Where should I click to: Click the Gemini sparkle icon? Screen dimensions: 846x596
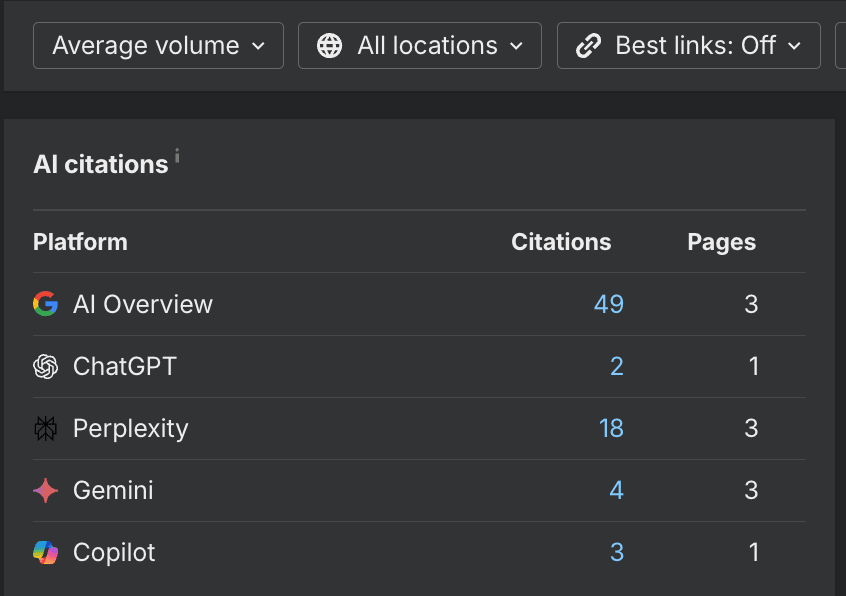[x=45, y=490]
